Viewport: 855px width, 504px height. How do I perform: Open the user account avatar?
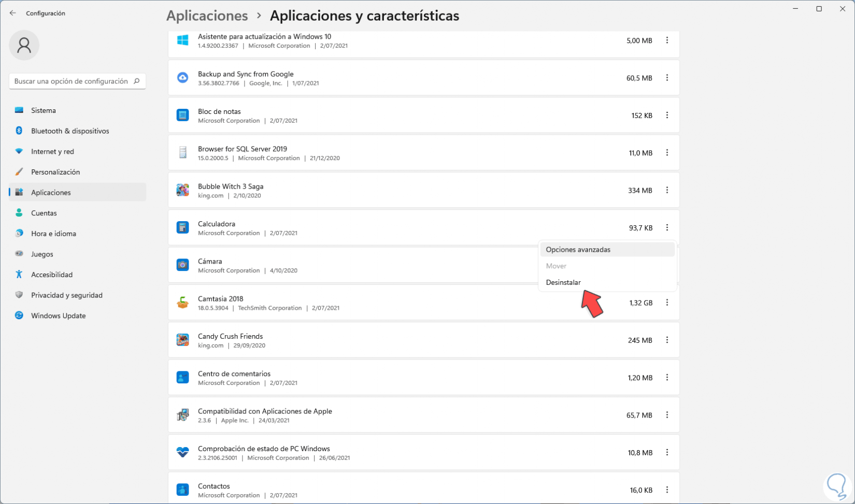click(24, 45)
